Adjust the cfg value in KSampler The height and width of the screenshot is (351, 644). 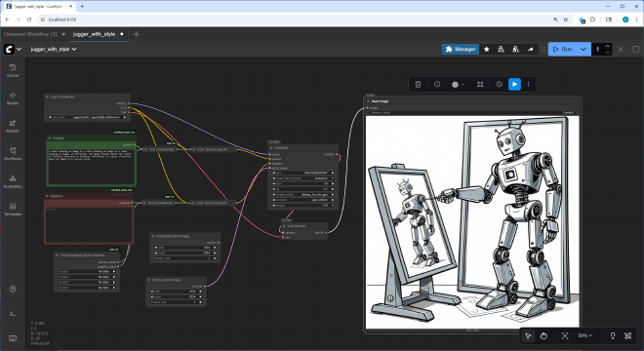coord(303,189)
